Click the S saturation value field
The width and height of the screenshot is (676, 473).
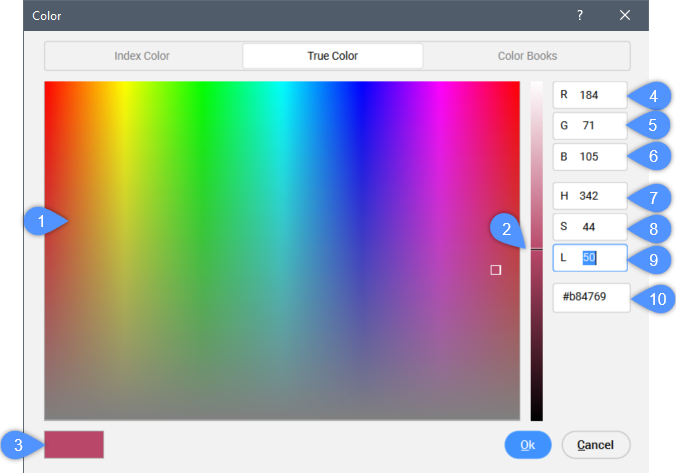[590, 227]
